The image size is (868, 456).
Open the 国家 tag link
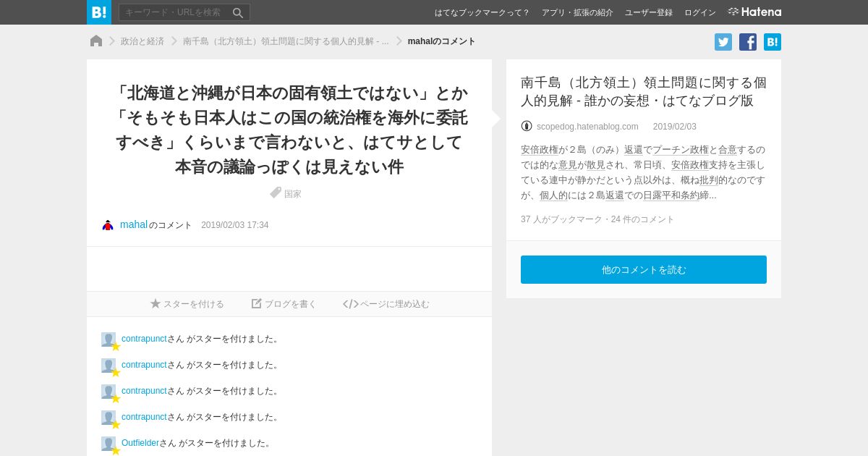293,194
